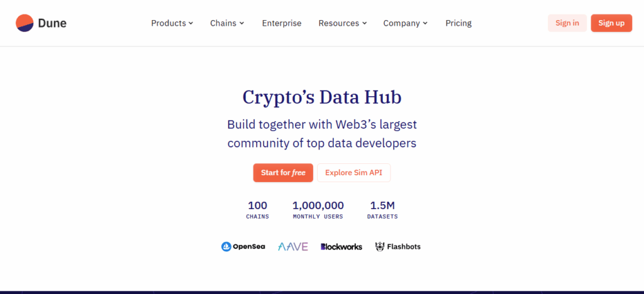Open the Pricing page
This screenshot has width=644, height=294.
pos(458,23)
